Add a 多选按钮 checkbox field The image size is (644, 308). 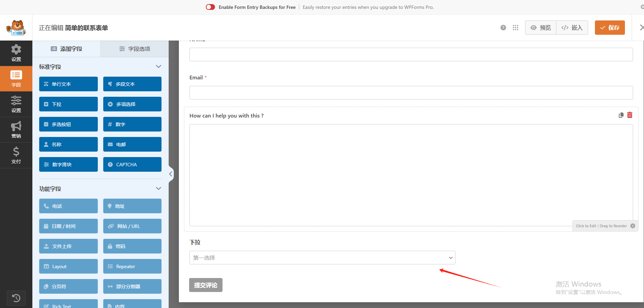pyautogui.click(x=68, y=124)
